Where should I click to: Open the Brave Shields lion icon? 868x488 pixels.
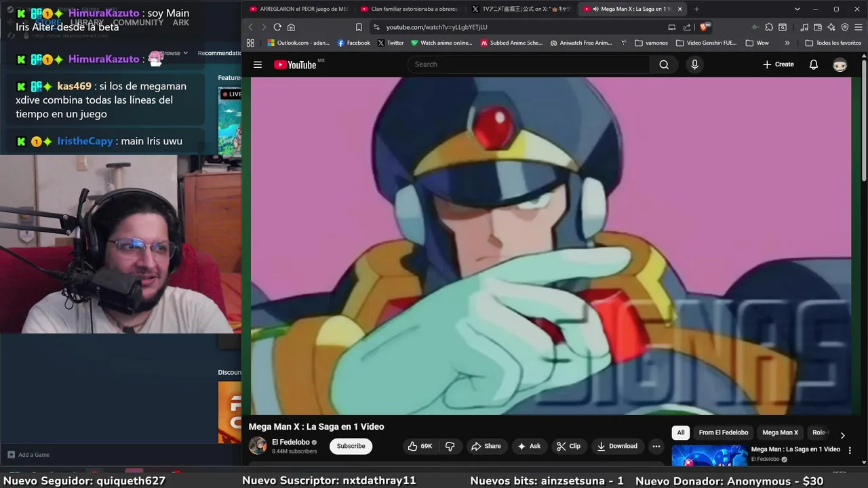pos(705,27)
